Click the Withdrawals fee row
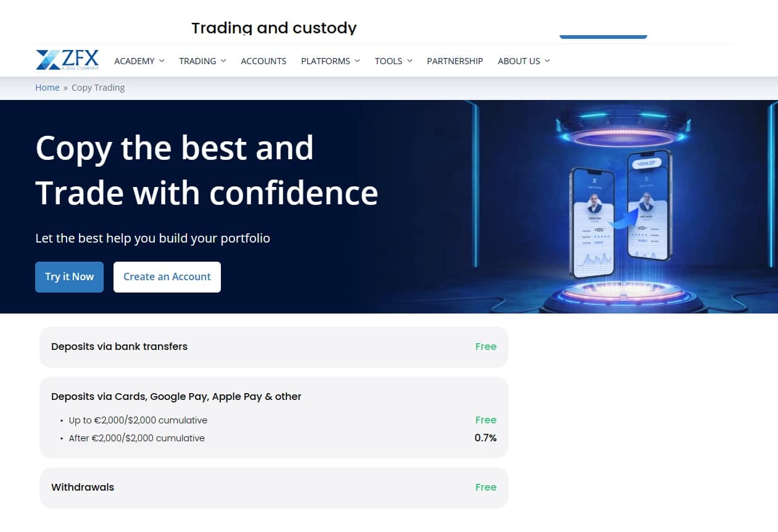 273,487
